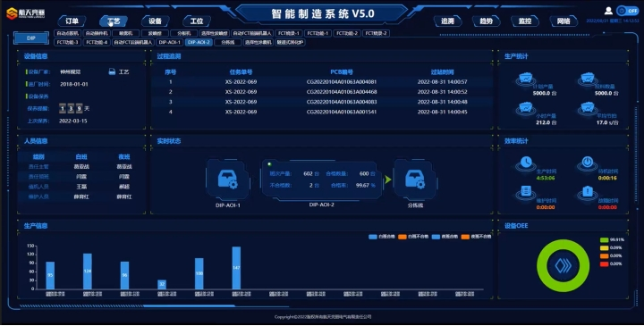Click the production time clock icon
The width and height of the screenshot is (644, 326).
526,163
